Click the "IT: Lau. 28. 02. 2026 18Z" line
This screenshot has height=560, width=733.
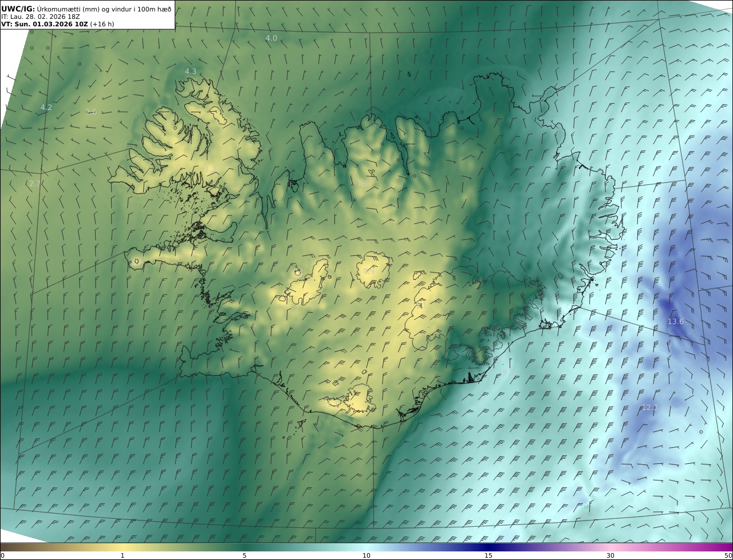[x=41, y=17]
